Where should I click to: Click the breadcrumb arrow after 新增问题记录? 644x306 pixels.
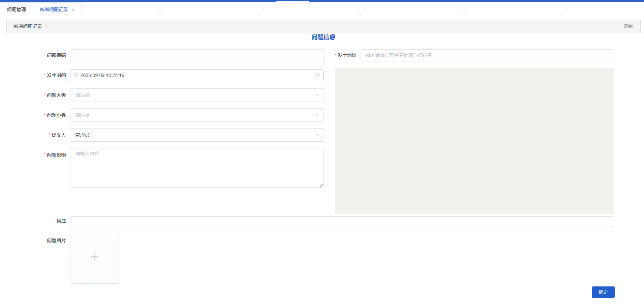tap(47, 26)
